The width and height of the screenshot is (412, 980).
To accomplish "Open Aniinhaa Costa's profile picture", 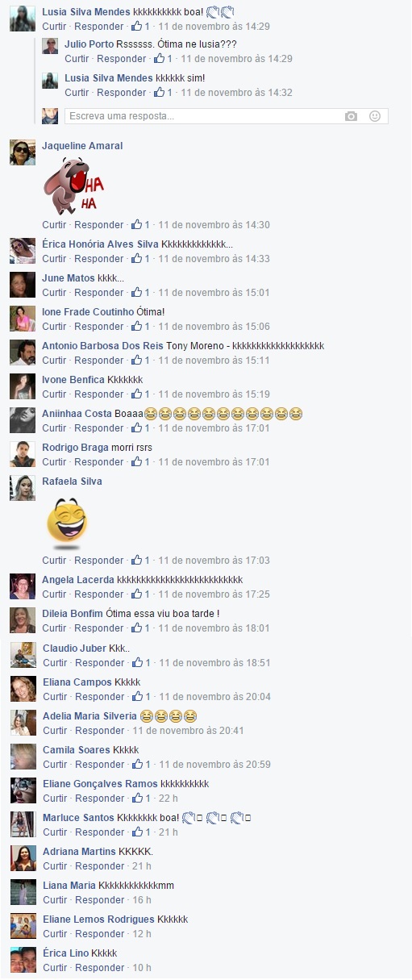I will (x=23, y=420).
